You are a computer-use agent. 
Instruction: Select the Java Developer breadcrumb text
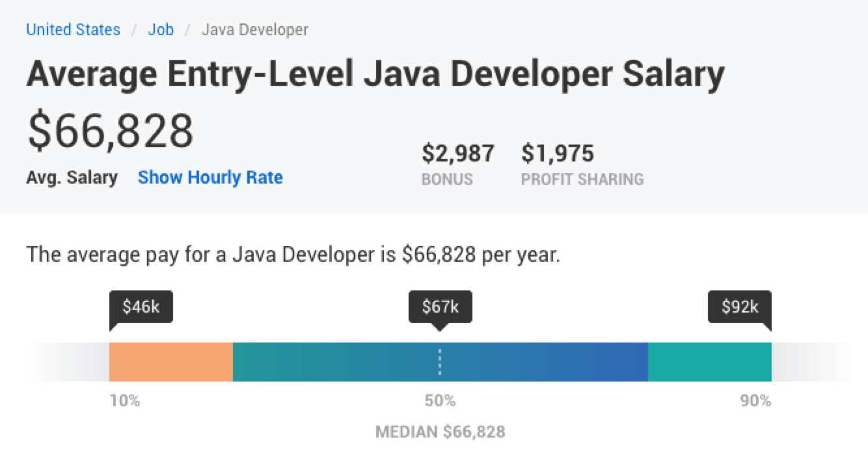(x=255, y=30)
